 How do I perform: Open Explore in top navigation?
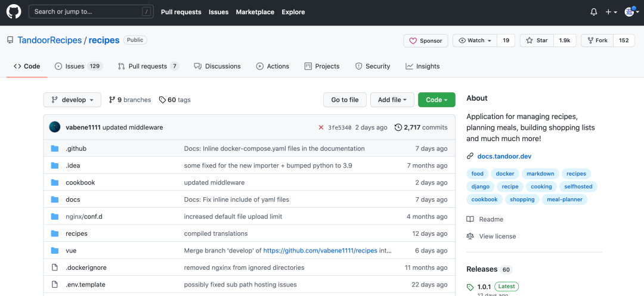pyautogui.click(x=293, y=12)
